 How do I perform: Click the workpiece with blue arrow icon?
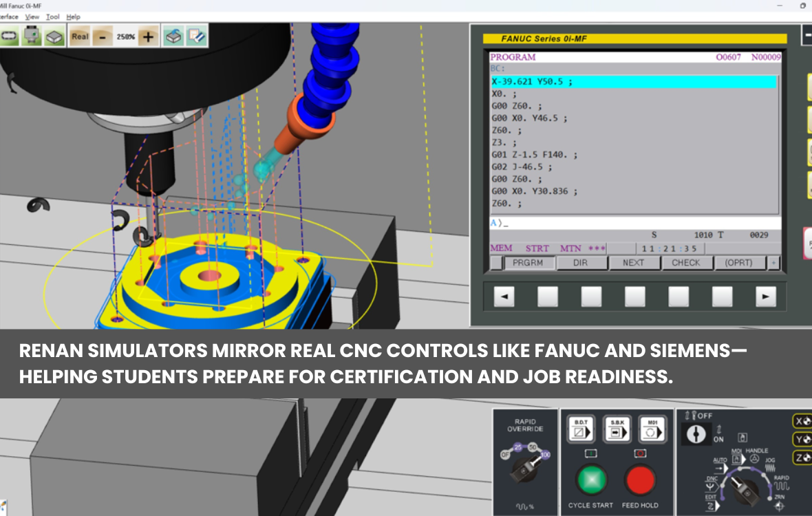click(173, 36)
